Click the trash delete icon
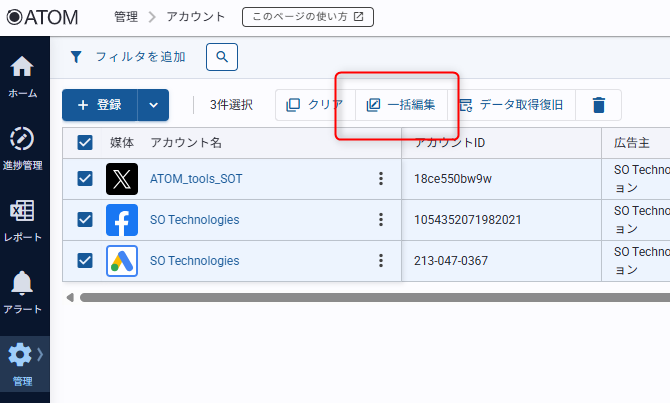Screen dimensions: 670x403 598,105
